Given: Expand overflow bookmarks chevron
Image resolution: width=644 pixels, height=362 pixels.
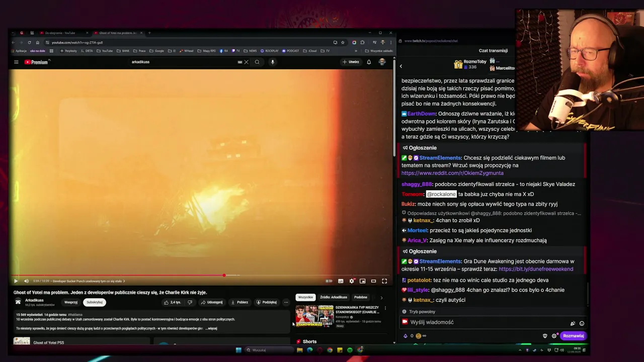Looking at the screenshot, I should point(356,51).
